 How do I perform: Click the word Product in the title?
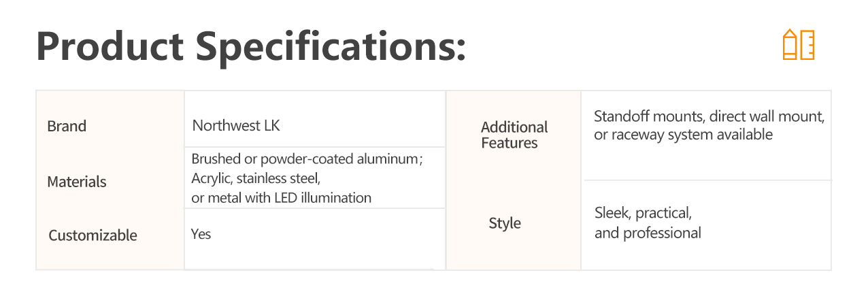[x=110, y=47]
